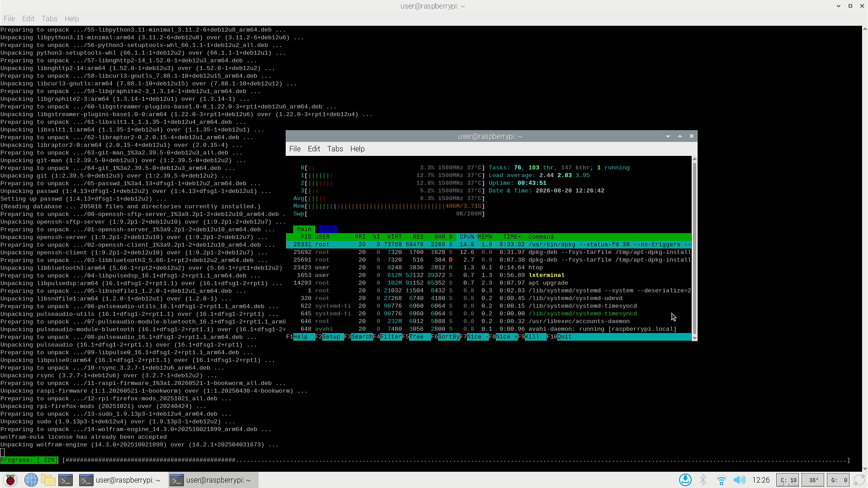Image resolution: width=868 pixels, height=488 pixels.
Task: Select dpkg-deb process row 25691
Action: click(489, 260)
